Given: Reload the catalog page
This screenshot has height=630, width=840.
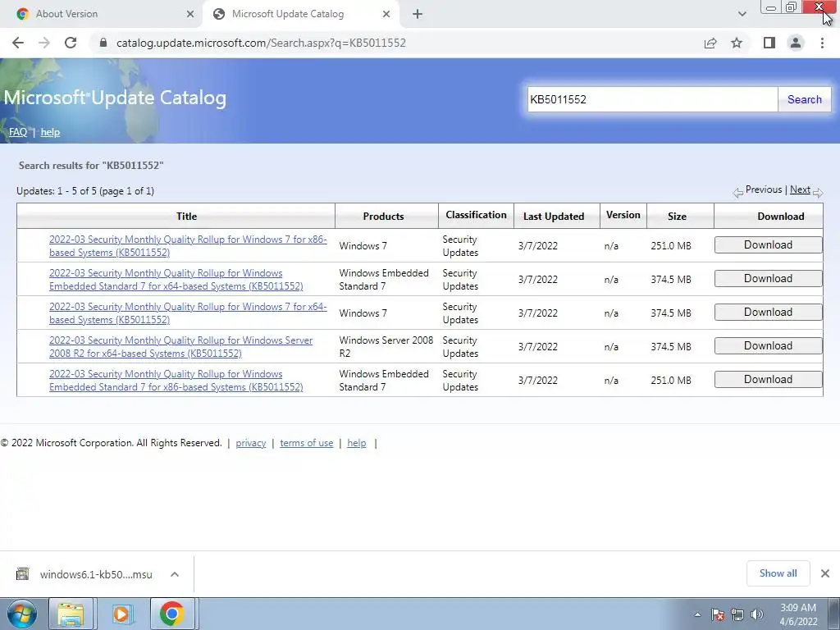Looking at the screenshot, I should tap(71, 43).
